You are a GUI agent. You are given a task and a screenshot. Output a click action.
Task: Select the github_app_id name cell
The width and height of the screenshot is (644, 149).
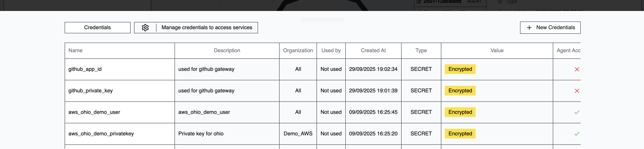(x=120, y=69)
